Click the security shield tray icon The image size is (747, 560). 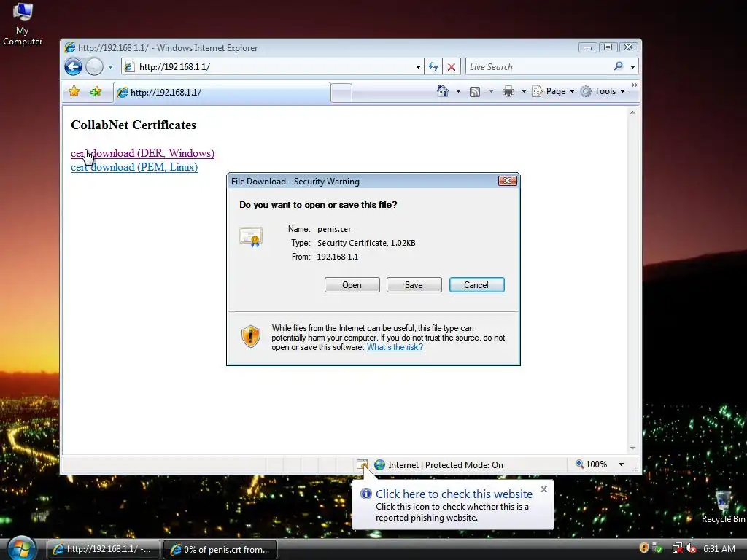coord(644,548)
